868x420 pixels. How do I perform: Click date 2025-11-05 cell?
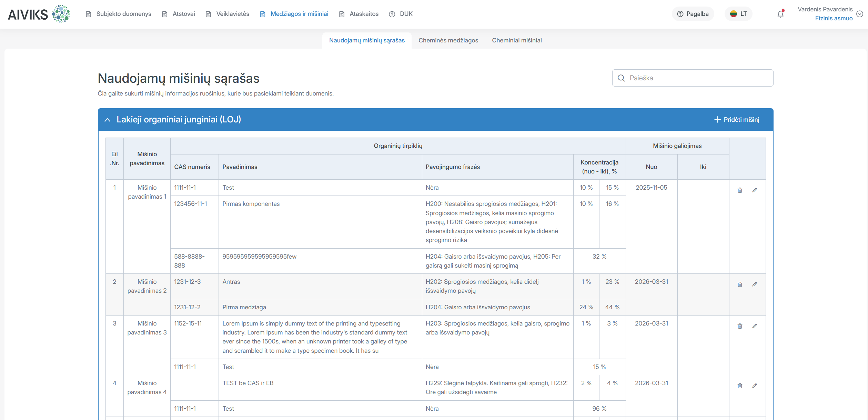(651, 227)
